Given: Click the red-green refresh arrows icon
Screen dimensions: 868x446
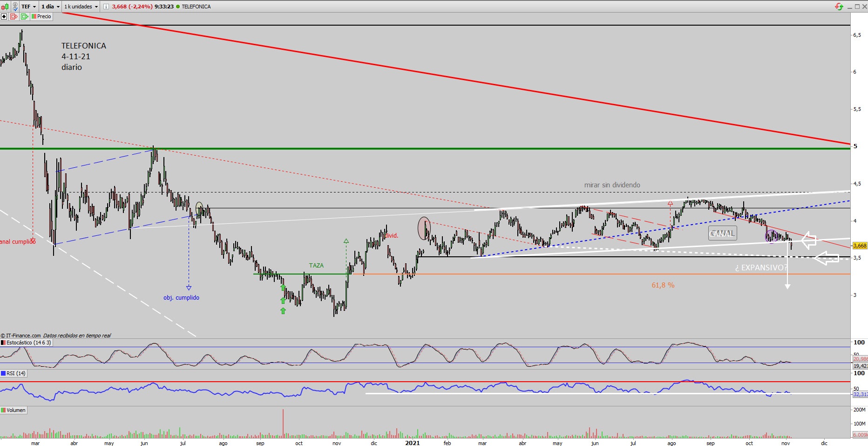Looking at the screenshot, I should (x=839, y=7).
